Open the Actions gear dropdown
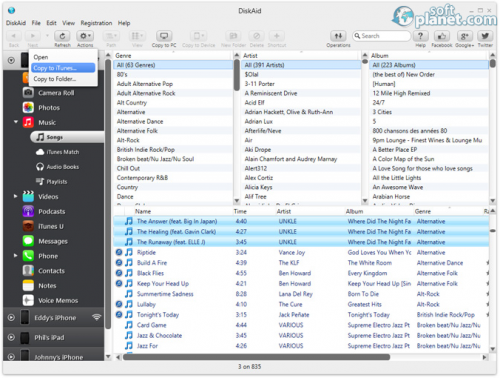 (x=85, y=36)
